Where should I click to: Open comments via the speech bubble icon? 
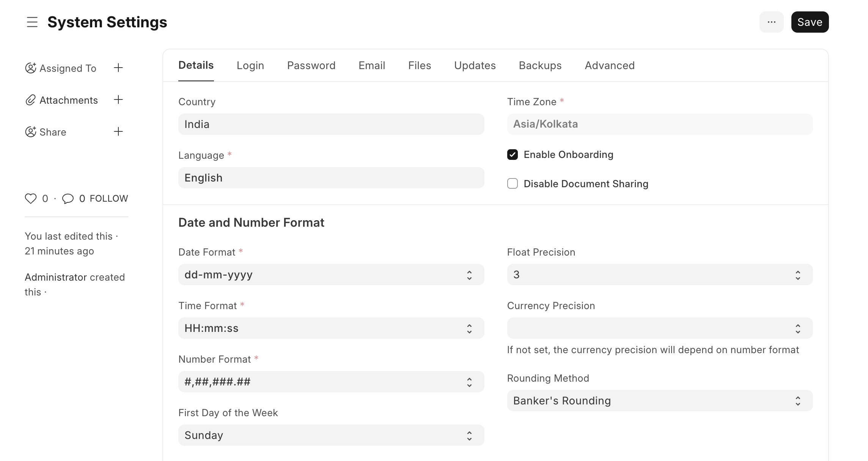click(68, 198)
